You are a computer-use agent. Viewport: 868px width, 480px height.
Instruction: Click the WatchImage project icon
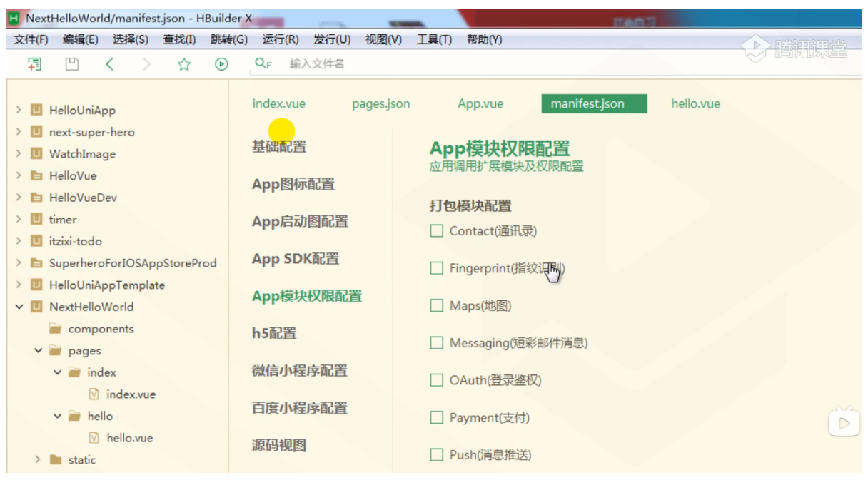point(36,154)
